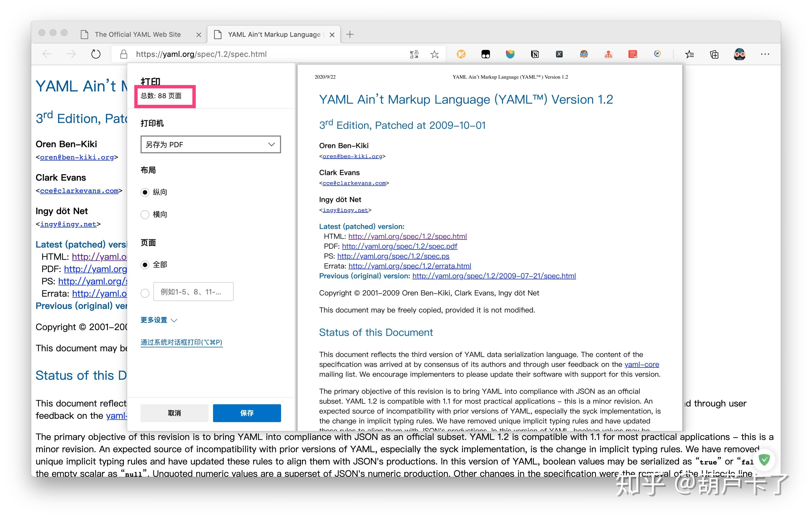812x518 pixels.
Task: Click the 保存 save button
Action: (247, 413)
